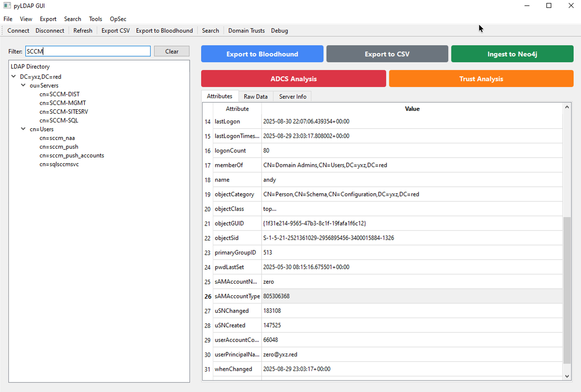Click scrollbar up arrow in attributes table

coord(567,107)
